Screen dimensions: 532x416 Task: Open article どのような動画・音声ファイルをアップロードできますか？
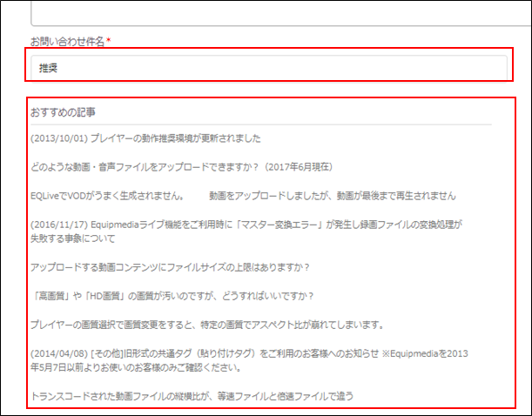click(181, 167)
